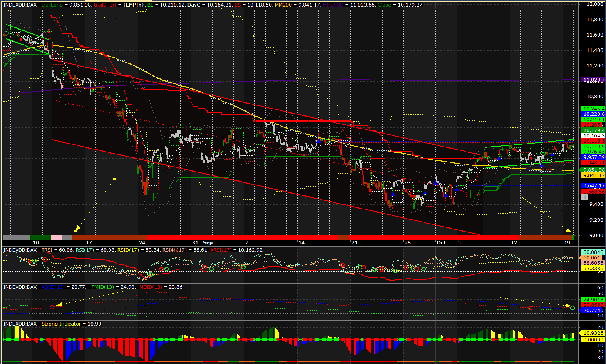Screen dimensions: 606x364
Task: Select the 'RSI4h(17) = 58.61' indicator label
Action: [185, 250]
